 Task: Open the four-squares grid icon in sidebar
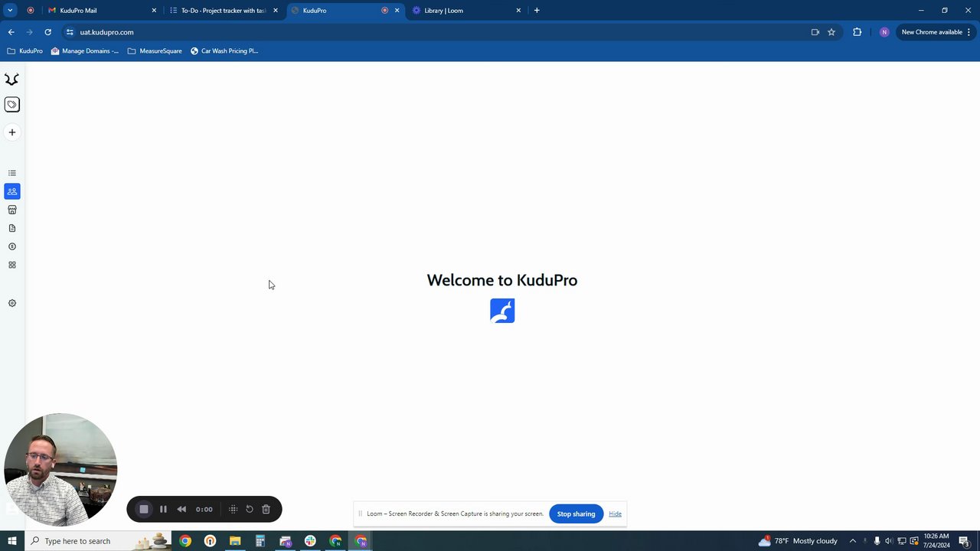click(x=11, y=265)
